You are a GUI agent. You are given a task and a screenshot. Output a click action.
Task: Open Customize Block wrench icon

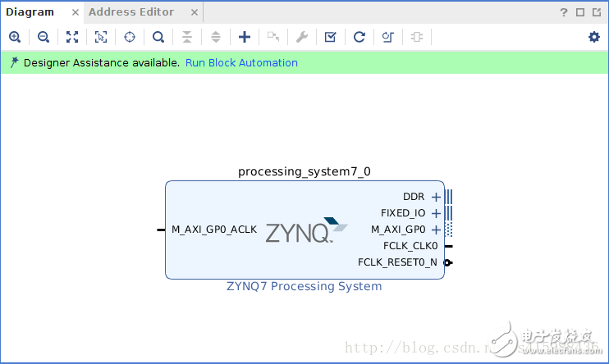click(302, 37)
